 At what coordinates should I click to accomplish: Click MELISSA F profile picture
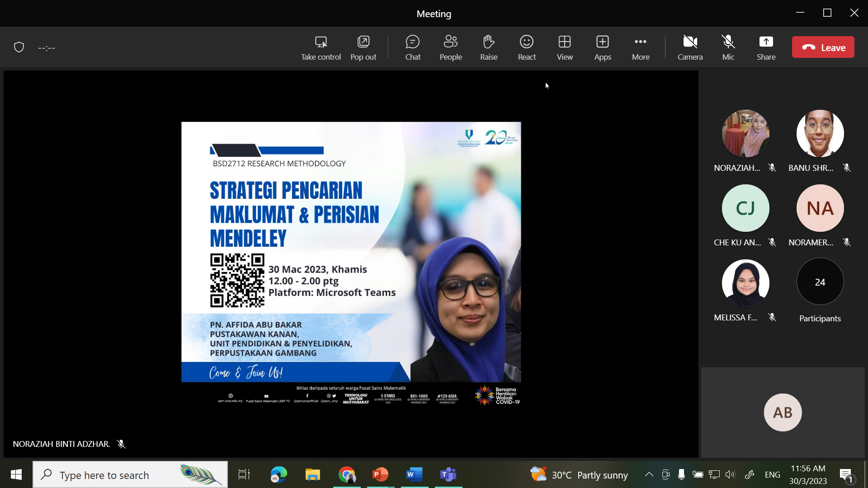[745, 282]
